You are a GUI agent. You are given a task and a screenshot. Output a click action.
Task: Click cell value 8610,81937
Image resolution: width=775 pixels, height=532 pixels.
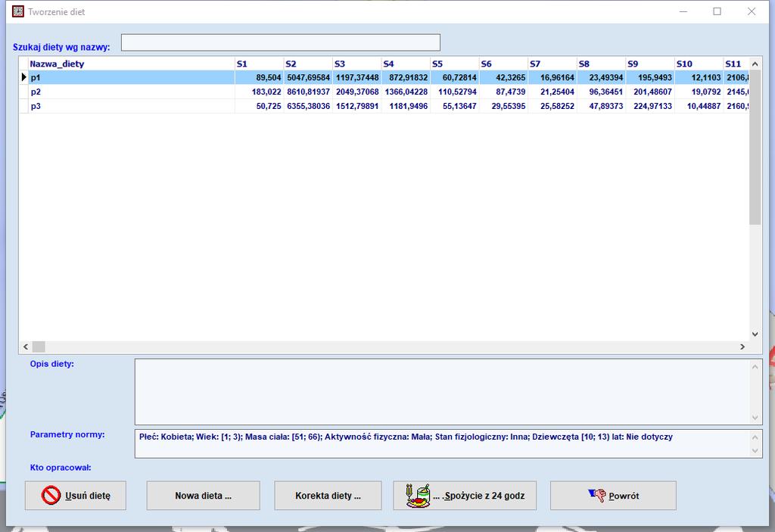(309, 92)
